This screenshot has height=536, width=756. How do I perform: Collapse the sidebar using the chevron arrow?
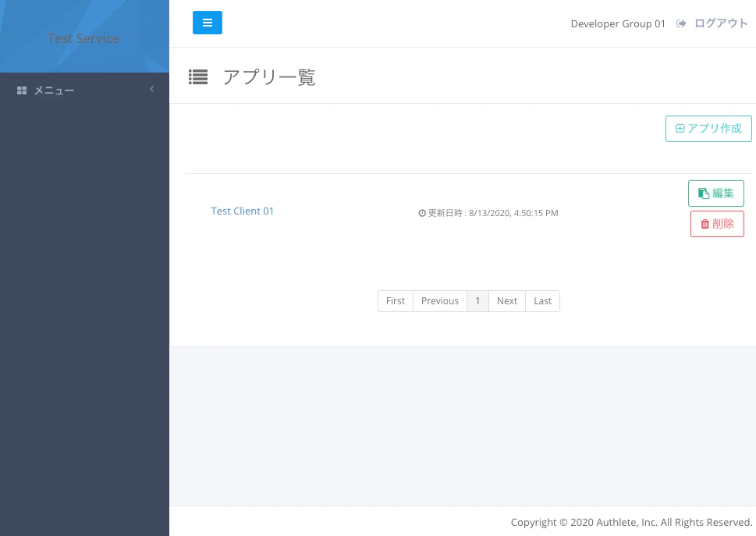click(x=152, y=88)
